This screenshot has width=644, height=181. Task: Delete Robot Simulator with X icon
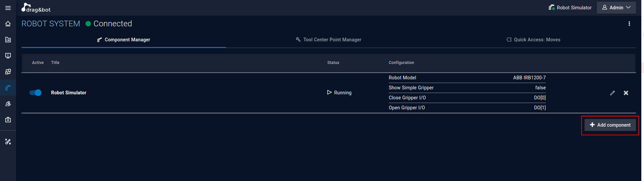point(626,93)
